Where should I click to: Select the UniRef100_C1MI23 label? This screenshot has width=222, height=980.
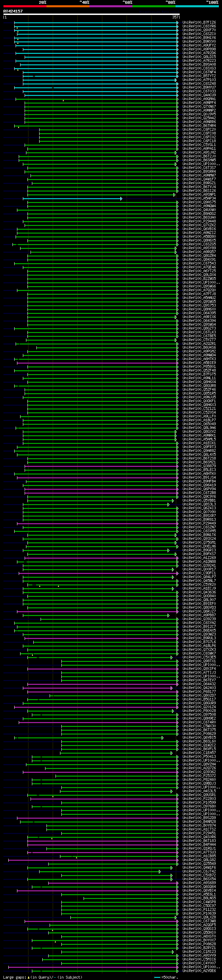[199, 952]
